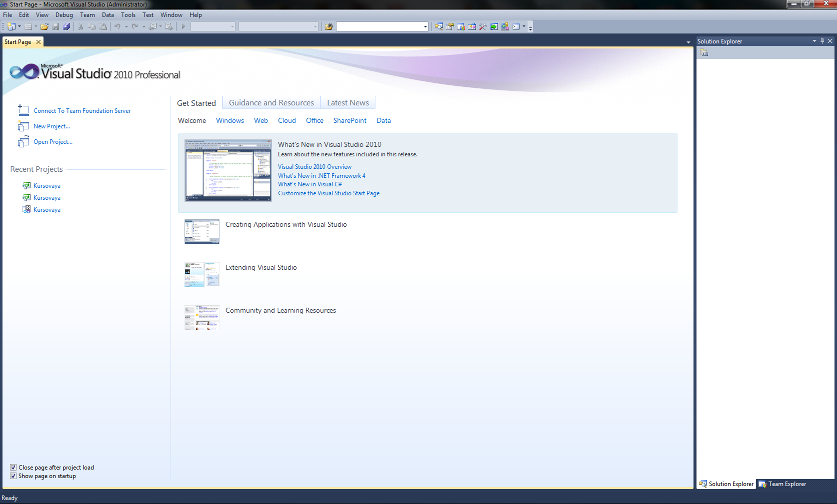Click the Object Browser toolbar icon
Image resolution: width=837 pixels, height=504 pixels.
[x=472, y=26]
